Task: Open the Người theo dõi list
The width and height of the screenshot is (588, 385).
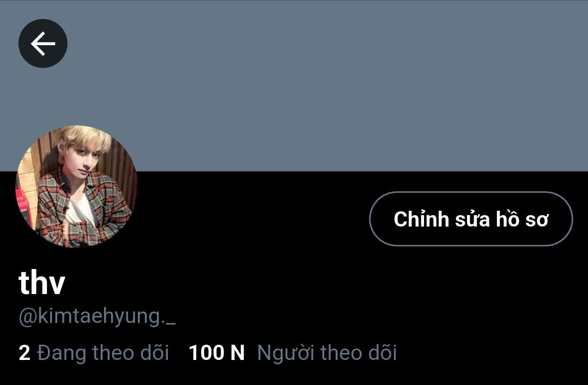Action: [293, 353]
